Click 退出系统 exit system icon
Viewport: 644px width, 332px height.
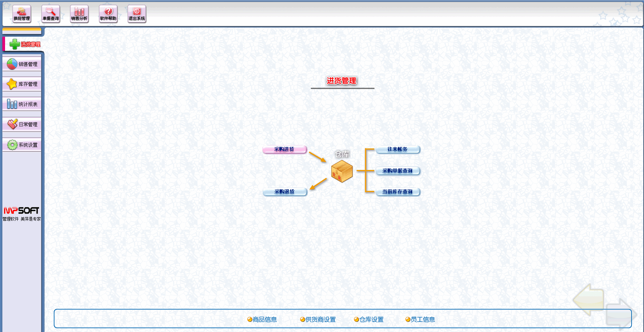[x=137, y=14]
